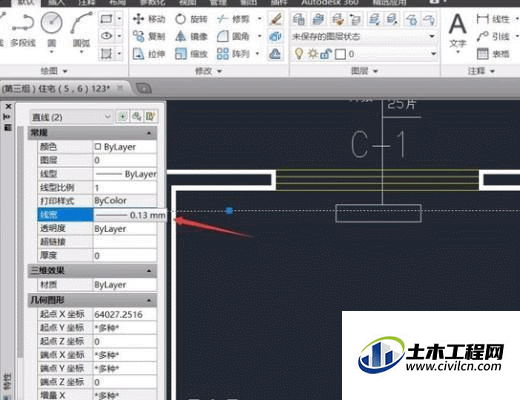Viewport: 520px width, 400px height.
Task: Click the Rectangle tool in the draw panel
Action: tap(106, 19)
